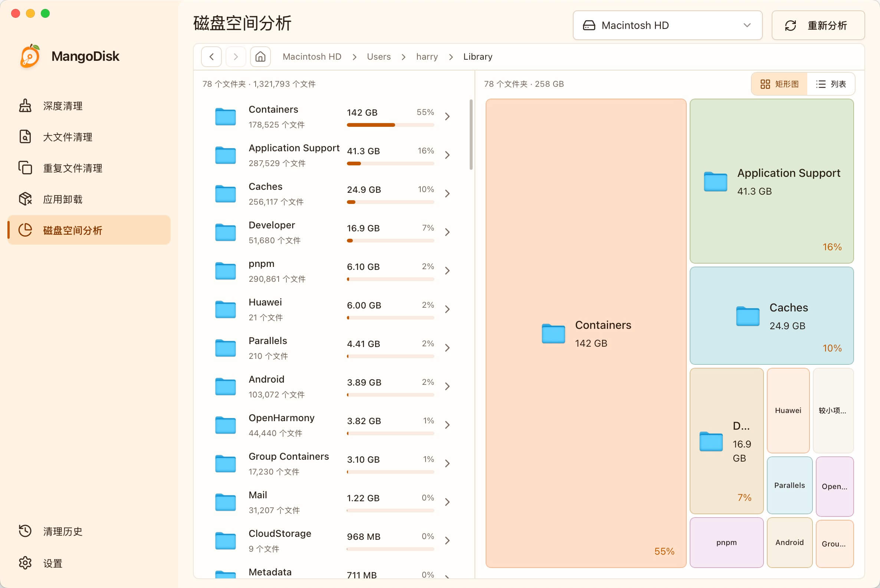Expand Group Containers row chevron
The width and height of the screenshot is (880, 588).
pyautogui.click(x=447, y=464)
